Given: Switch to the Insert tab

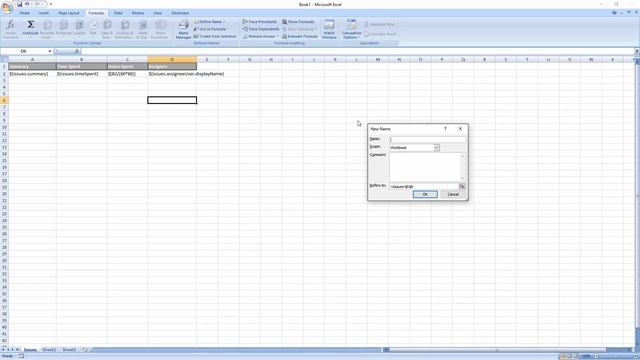Looking at the screenshot, I should point(44,13).
